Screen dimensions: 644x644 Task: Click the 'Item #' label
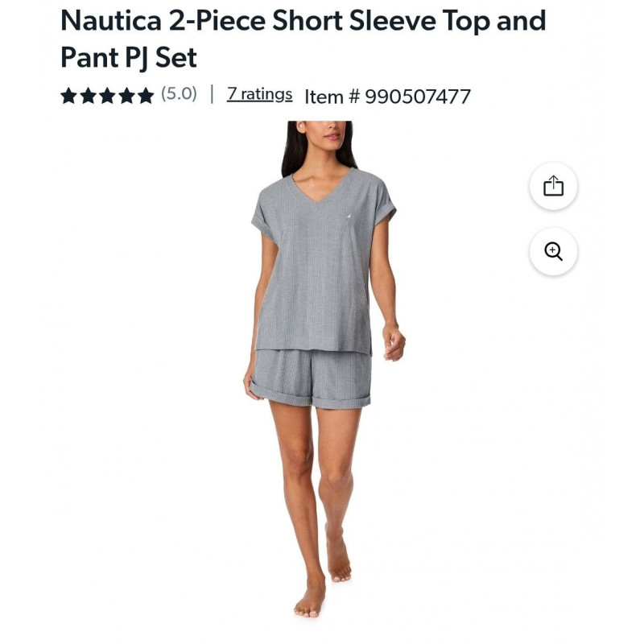pyautogui.click(x=332, y=97)
